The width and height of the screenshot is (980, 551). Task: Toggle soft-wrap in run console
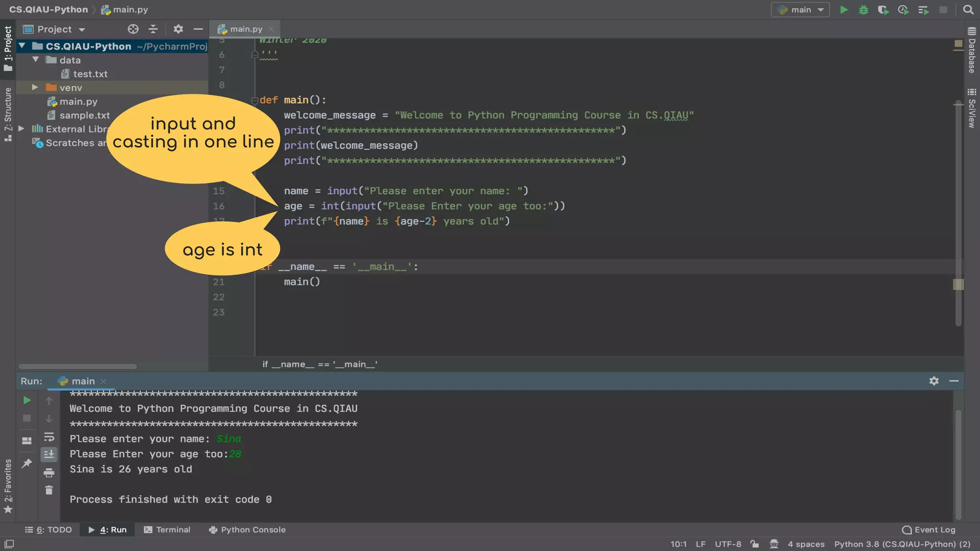[x=49, y=437]
